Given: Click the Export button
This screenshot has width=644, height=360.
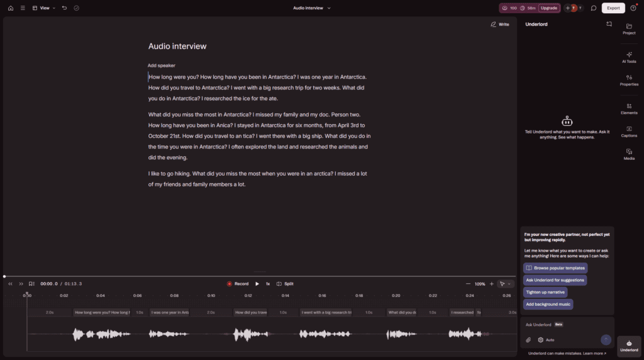Looking at the screenshot, I should 613,8.
